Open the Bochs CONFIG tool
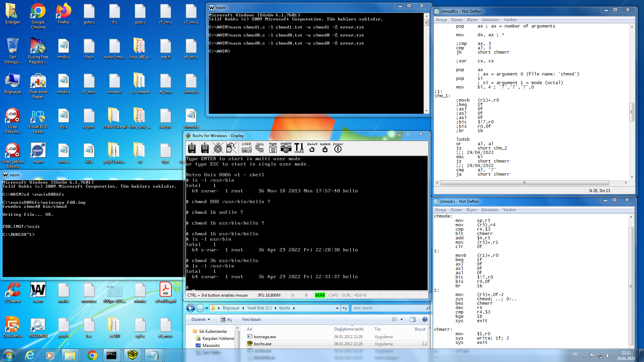The height and width of the screenshot is (362, 644). coord(299,147)
